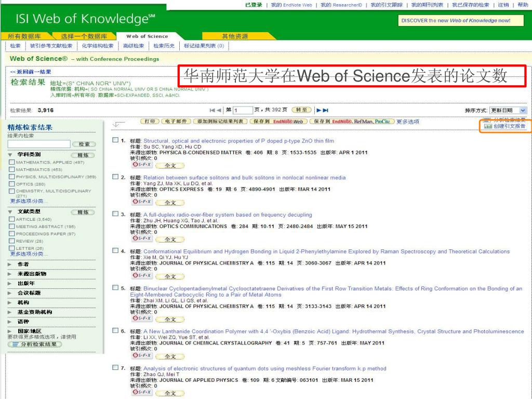Click the S·F·X icon under result 6
Viewport: 532px width, 399px height.
pyautogui.click(x=142, y=355)
